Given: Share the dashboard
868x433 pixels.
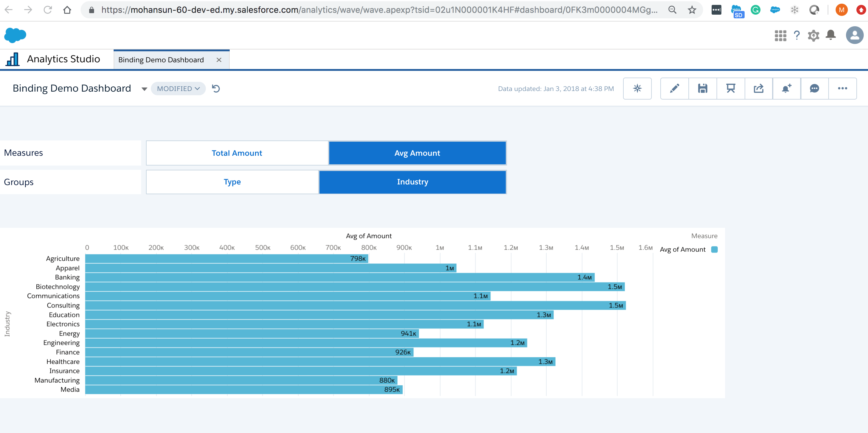Looking at the screenshot, I should coord(758,88).
